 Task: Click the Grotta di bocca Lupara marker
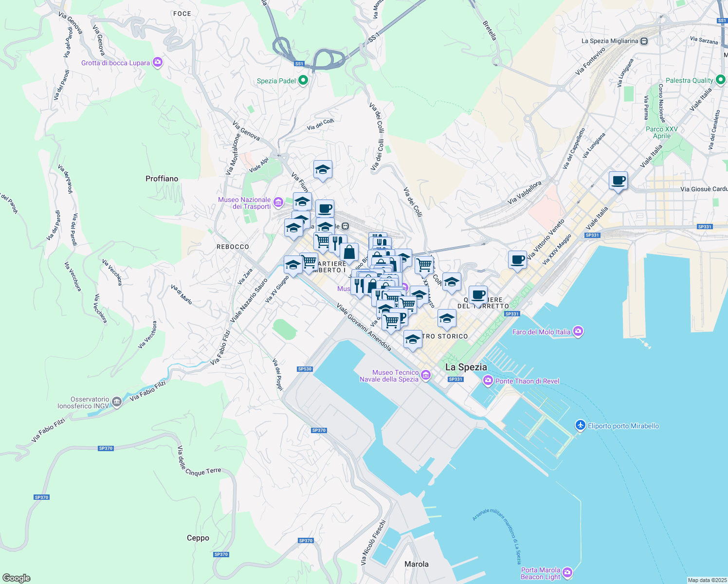coord(157,62)
